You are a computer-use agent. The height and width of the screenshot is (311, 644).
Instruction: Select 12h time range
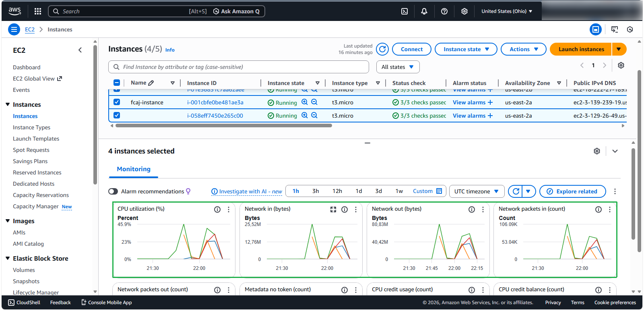(x=337, y=191)
